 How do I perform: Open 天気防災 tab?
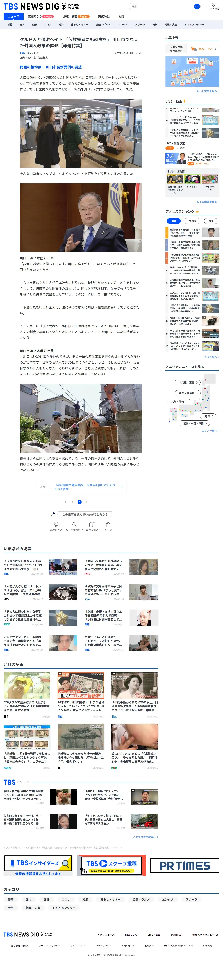point(104,17)
